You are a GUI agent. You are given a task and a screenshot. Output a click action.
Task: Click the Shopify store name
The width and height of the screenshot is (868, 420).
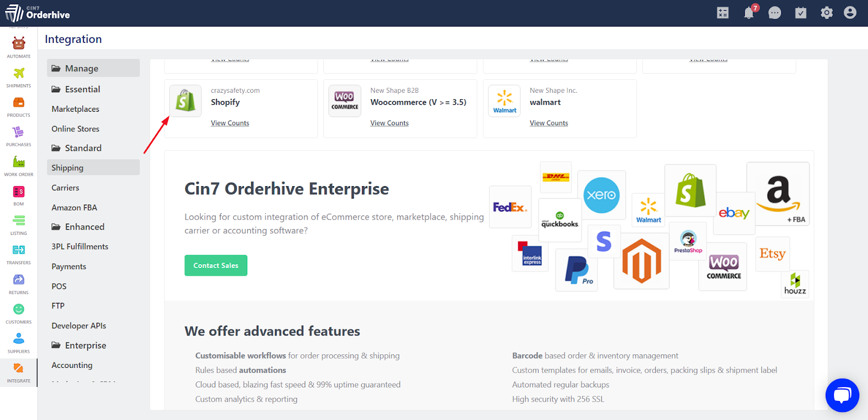tap(225, 103)
